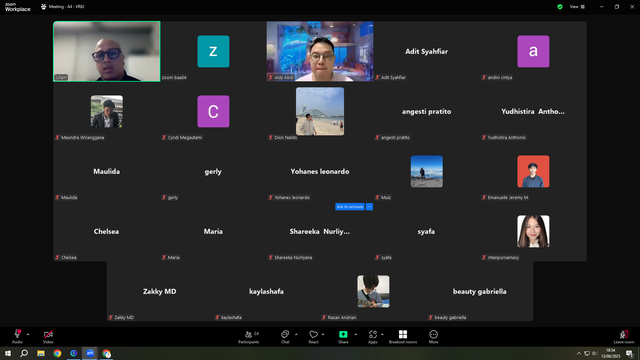
Task: Click Maundra Wiranggana's profile photo
Action: pos(107,111)
